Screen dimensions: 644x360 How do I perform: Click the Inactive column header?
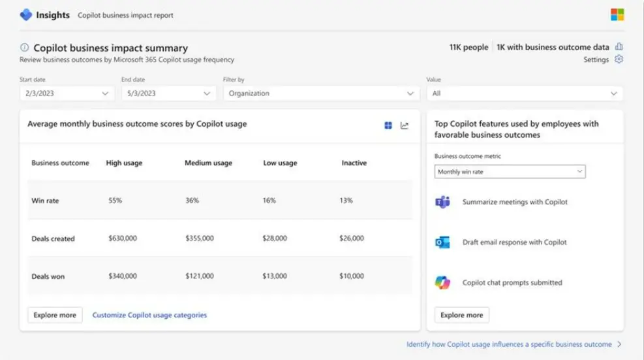[x=354, y=163]
